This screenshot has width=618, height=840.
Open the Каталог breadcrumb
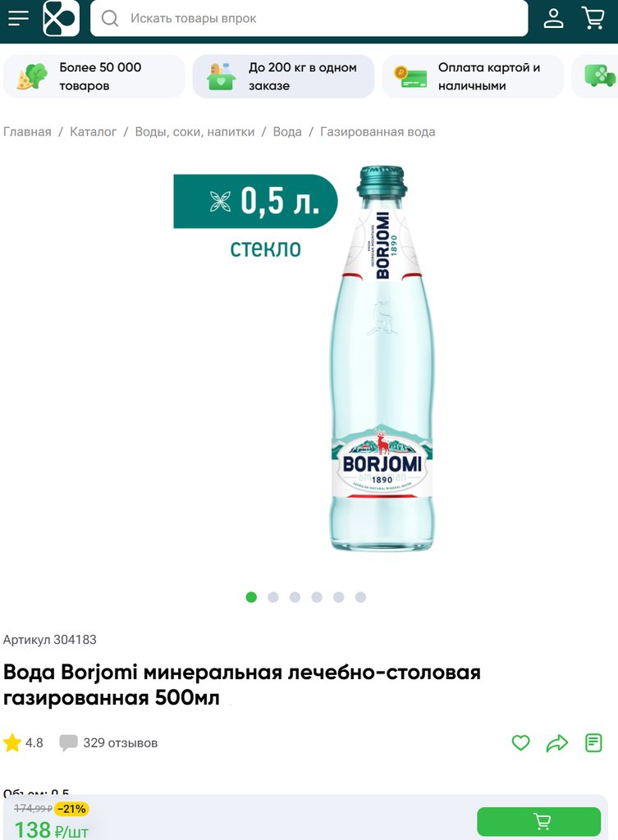tap(93, 132)
